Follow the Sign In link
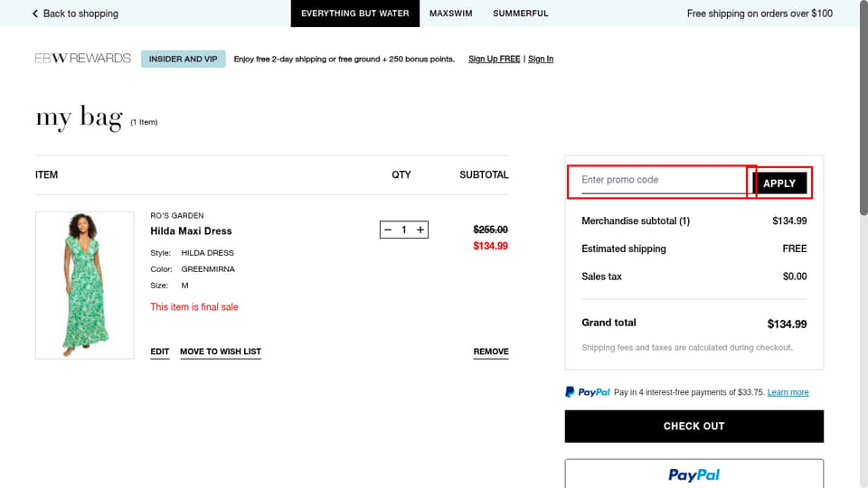Image resolution: width=868 pixels, height=488 pixels. click(541, 59)
